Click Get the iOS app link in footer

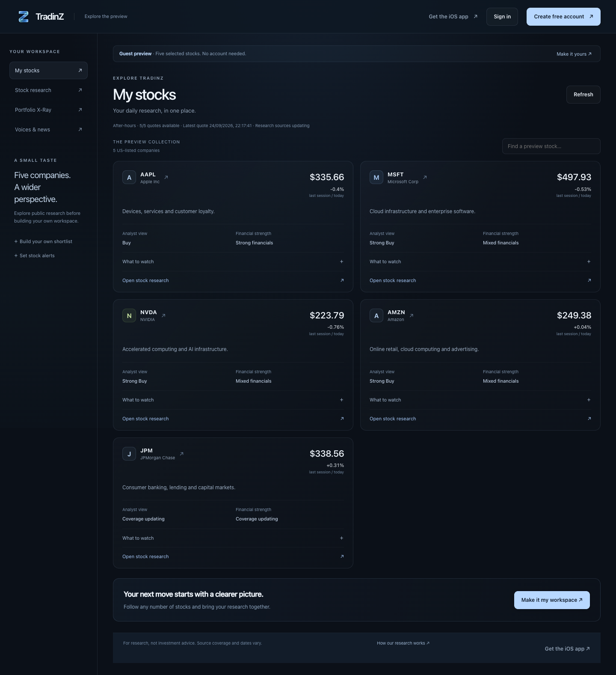tap(567, 649)
